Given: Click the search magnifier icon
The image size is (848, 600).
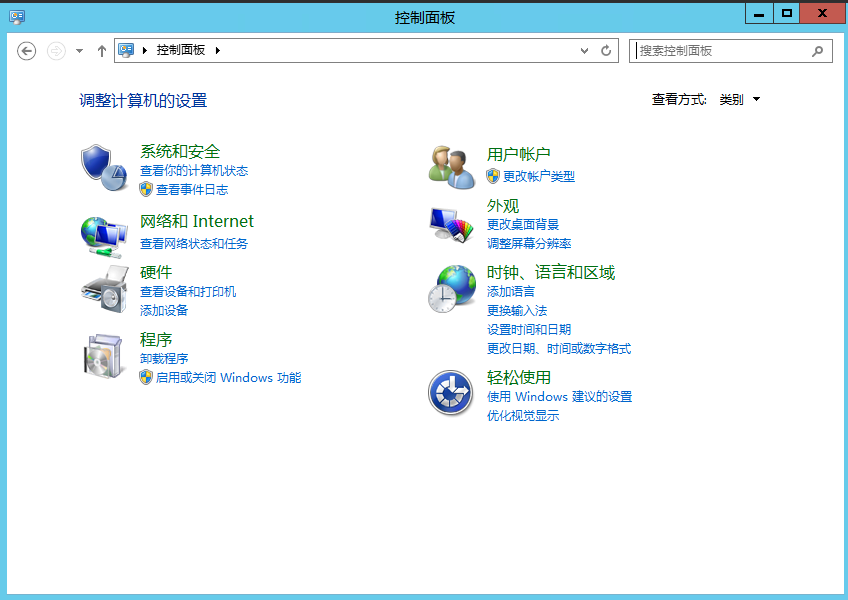Looking at the screenshot, I should pyautogui.click(x=817, y=51).
